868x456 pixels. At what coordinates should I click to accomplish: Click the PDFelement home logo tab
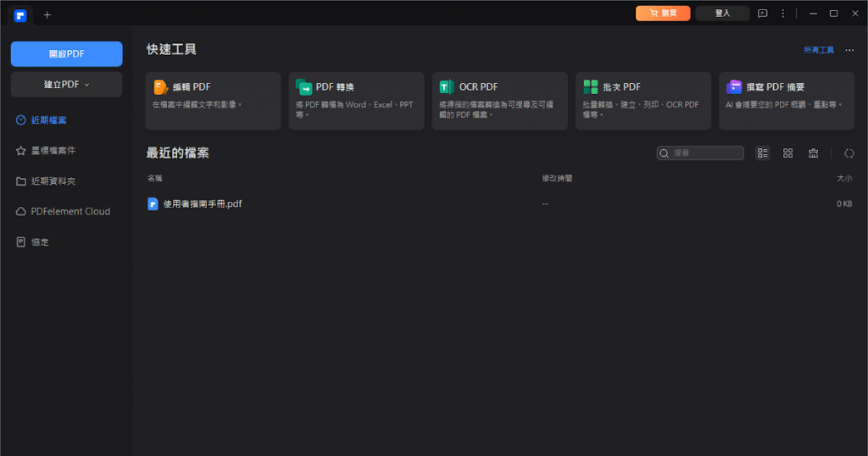click(20, 15)
